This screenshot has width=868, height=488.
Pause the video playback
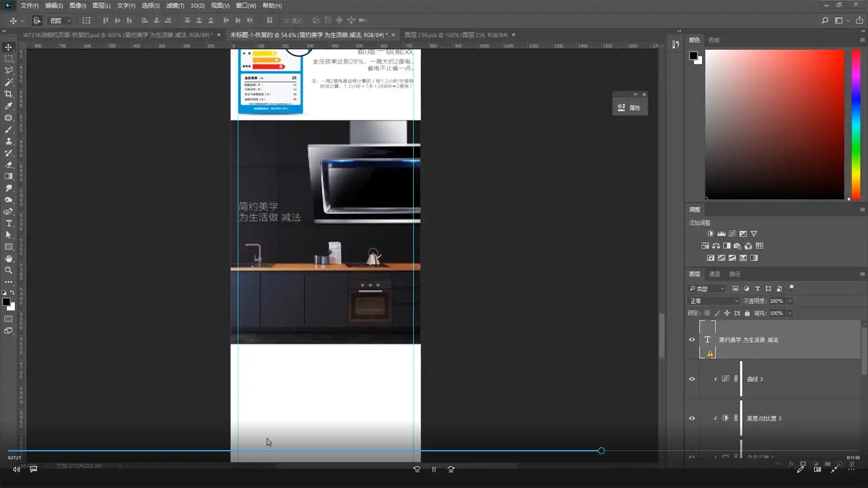(x=434, y=469)
